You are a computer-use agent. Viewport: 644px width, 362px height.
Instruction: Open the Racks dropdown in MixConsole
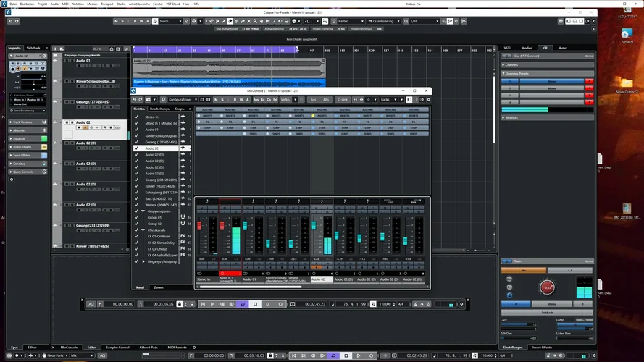click(388, 99)
